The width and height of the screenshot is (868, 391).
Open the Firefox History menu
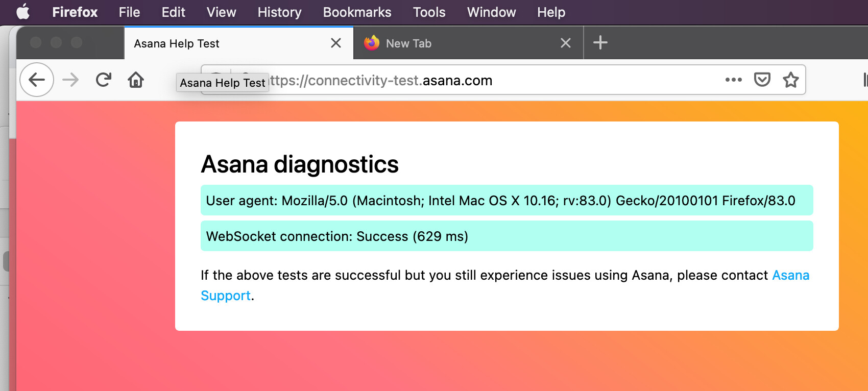[x=279, y=12]
